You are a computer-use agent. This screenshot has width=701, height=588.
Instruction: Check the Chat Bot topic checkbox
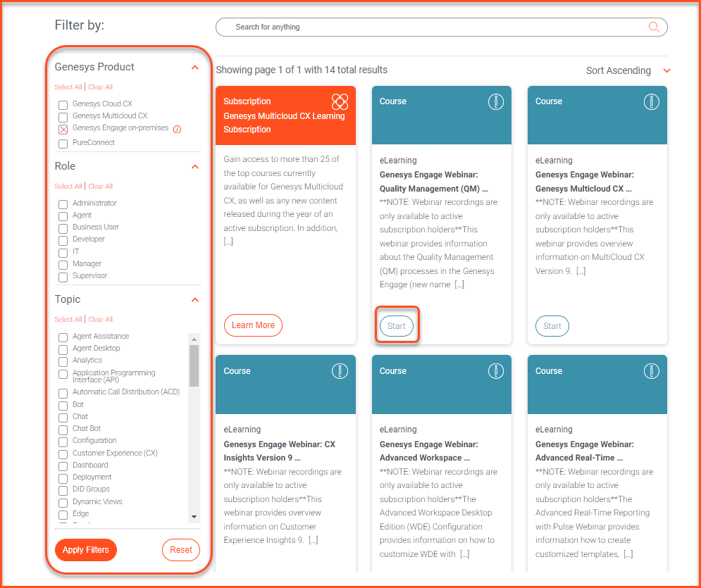[63, 430]
